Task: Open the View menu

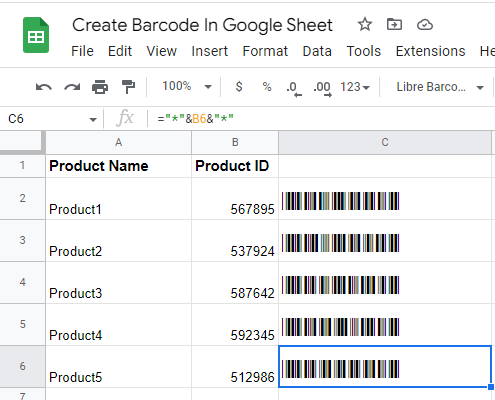Action: [x=162, y=51]
